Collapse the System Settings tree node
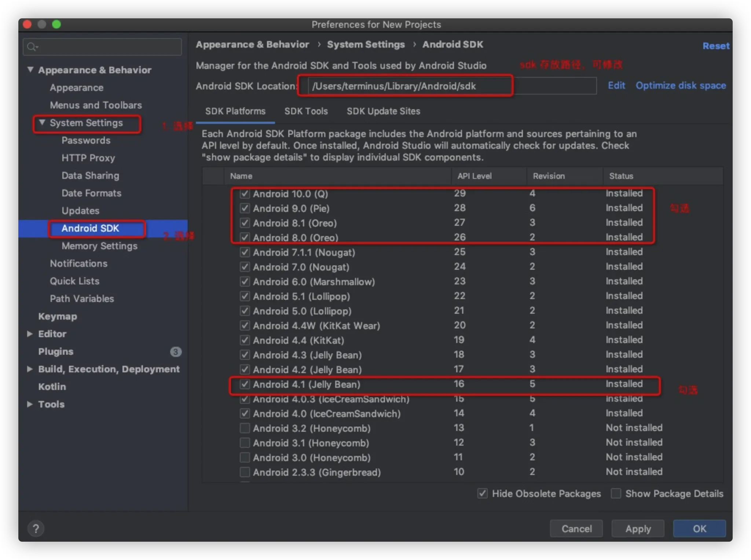The image size is (751, 560). pyautogui.click(x=42, y=122)
